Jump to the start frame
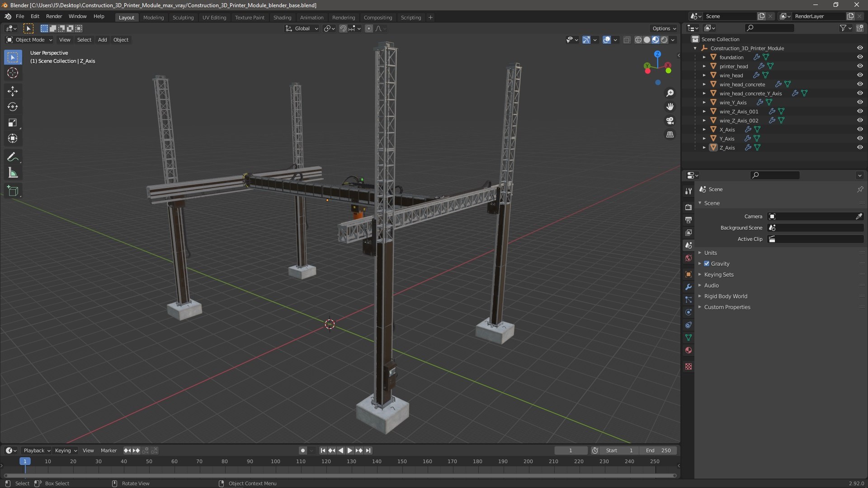Viewport: 868px width, 488px height. tap(323, 450)
